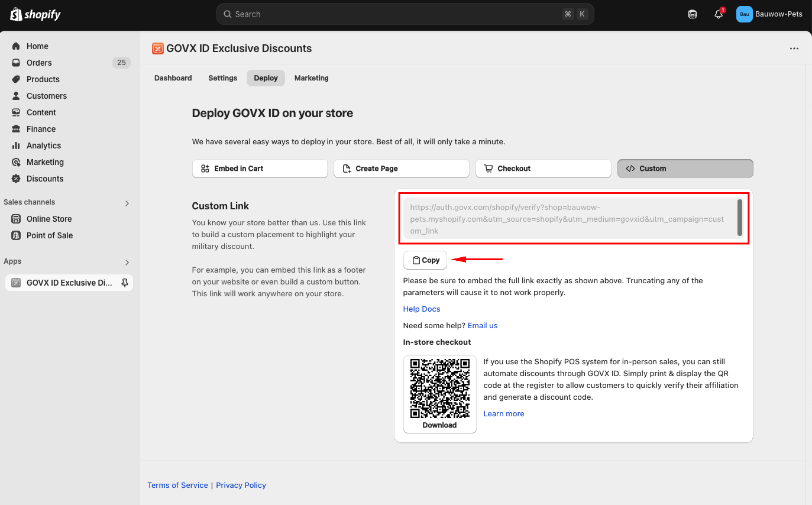
Task: Choose the Create Page option
Action: click(x=402, y=169)
